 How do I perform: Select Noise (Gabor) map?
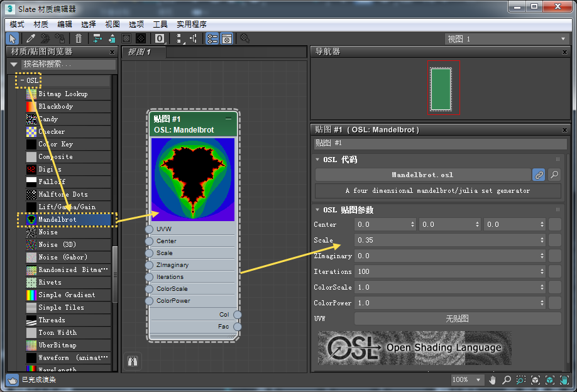click(68, 258)
